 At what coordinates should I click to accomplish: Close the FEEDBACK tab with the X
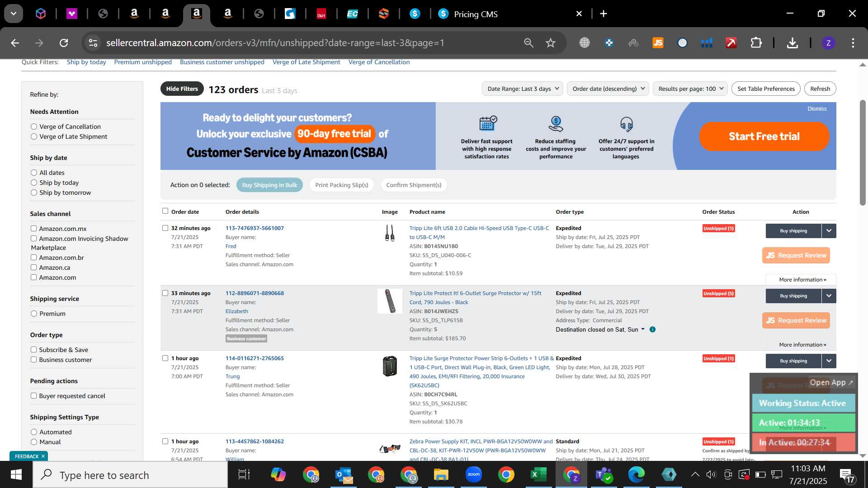43,456
